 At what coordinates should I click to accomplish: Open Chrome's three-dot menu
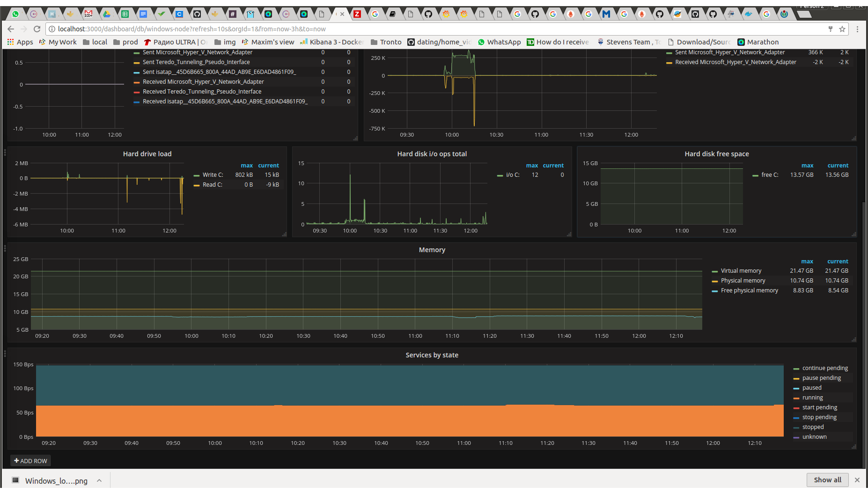point(857,29)
